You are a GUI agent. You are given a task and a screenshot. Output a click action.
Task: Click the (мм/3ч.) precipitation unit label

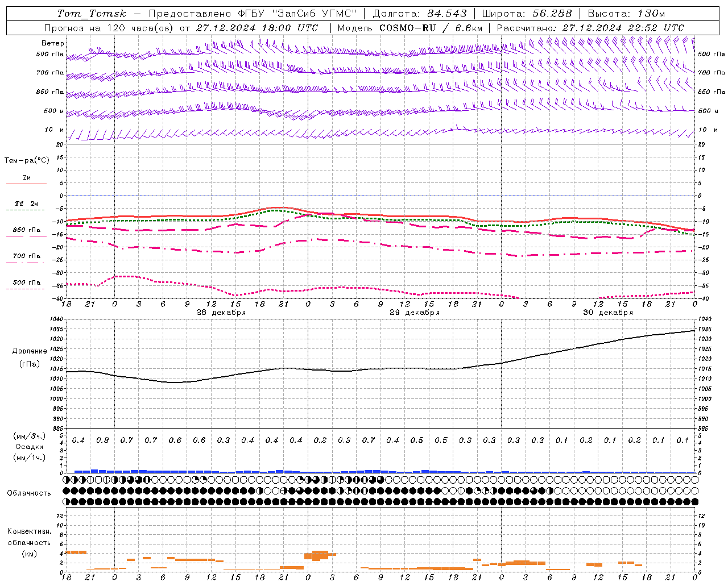click(x=29, y=436)
